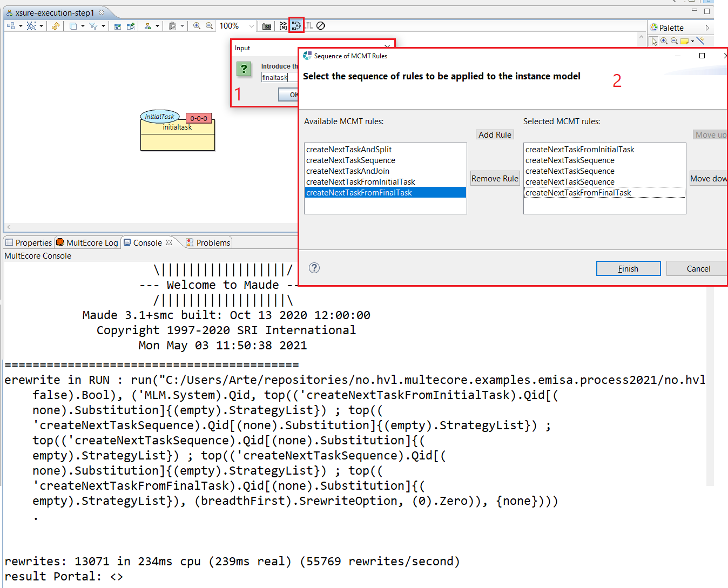Choose the Palette selection arrow tool
Image resolution: width=728 pixels, height=588 pixels.
click(655, 41)
